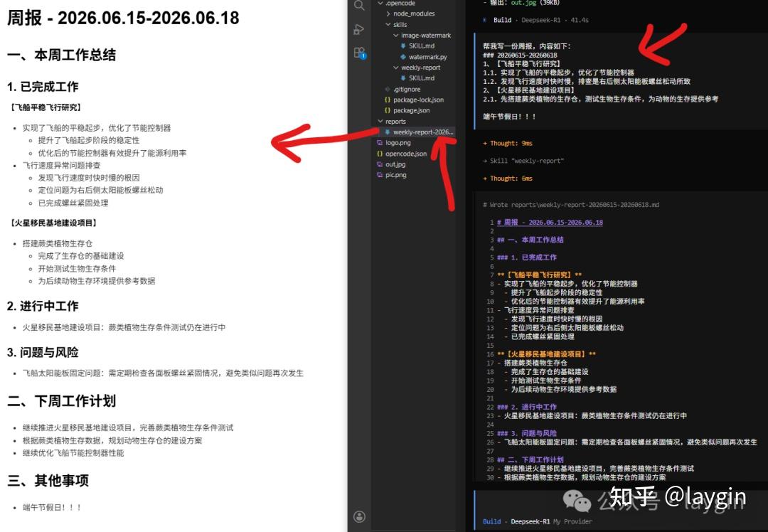The height and width of the screenshot is (532, 768).
Task: Click the preview heading "1. 已完成工作"
Action: [x=43, y=87]
